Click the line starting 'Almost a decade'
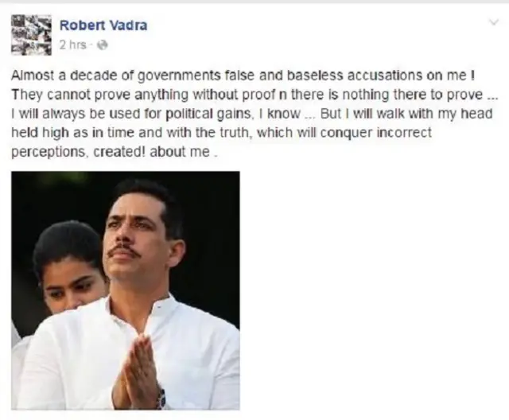The height and width of the screenshot is (420, 509). [243, 76]
